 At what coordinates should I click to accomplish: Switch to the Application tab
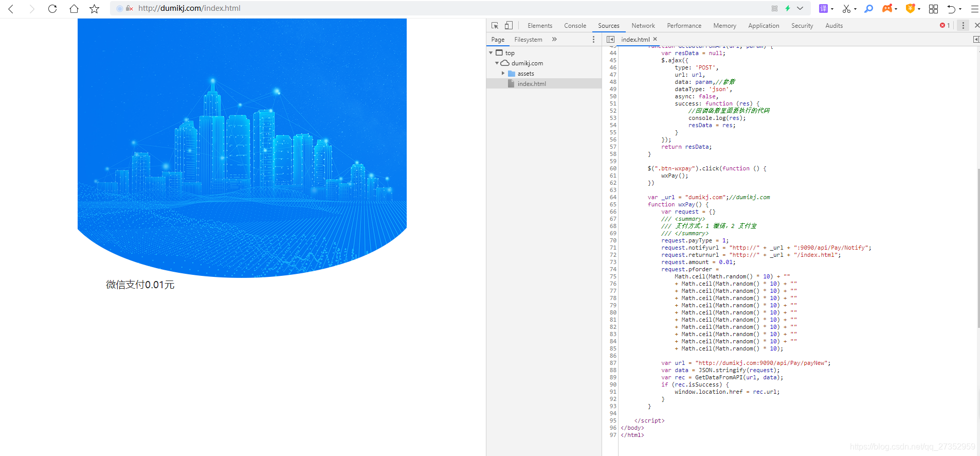(764, 26)
